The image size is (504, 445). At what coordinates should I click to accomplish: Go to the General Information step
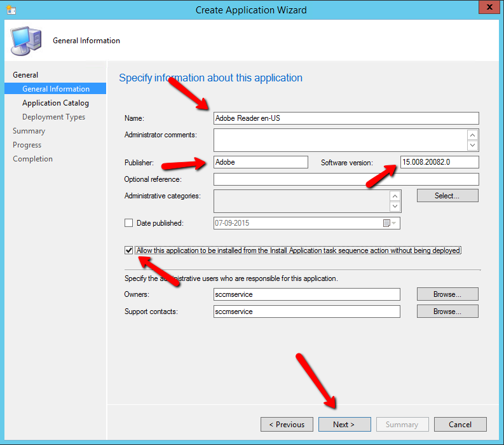pos(56,89)
